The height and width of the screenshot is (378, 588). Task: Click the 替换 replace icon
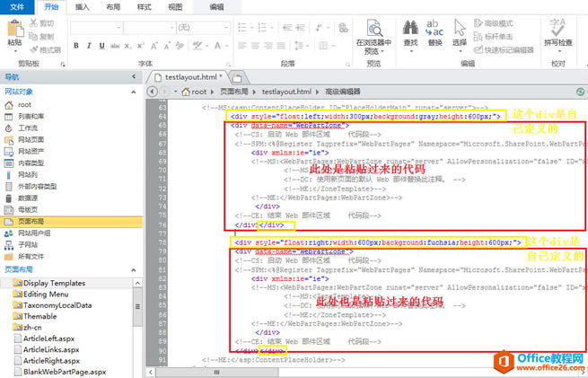(x=434, y=28)
